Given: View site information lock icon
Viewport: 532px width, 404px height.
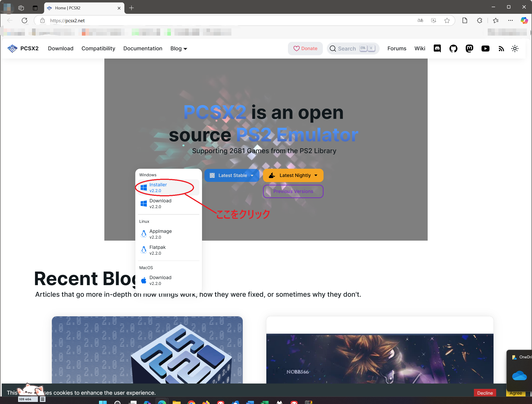Looking at the screenshot, I should click(42, 21).
